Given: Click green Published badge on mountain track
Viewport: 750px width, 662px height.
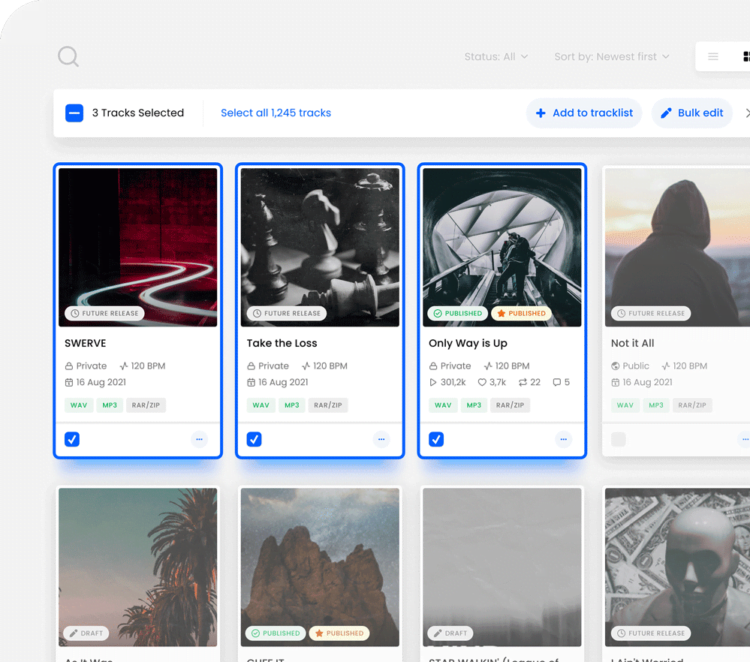Looking at the screenshot, I should [276, 633].
